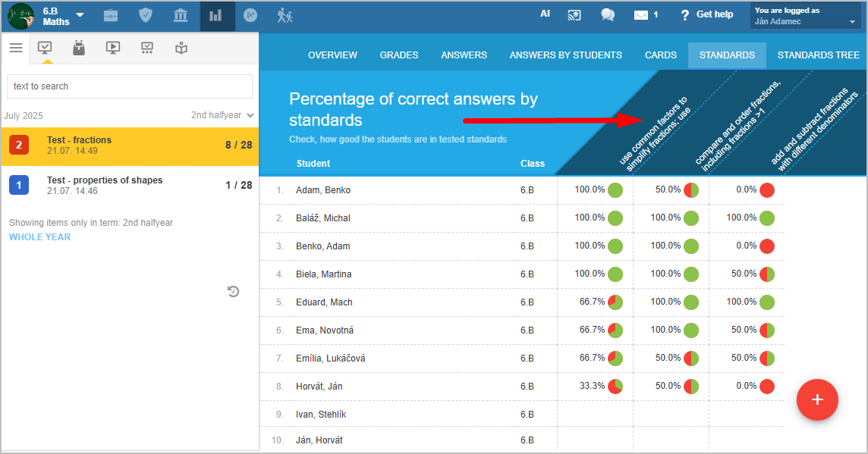Click the 6.B Maths class avatar
The height and width of the screenshot is (454, 868).
21,16
